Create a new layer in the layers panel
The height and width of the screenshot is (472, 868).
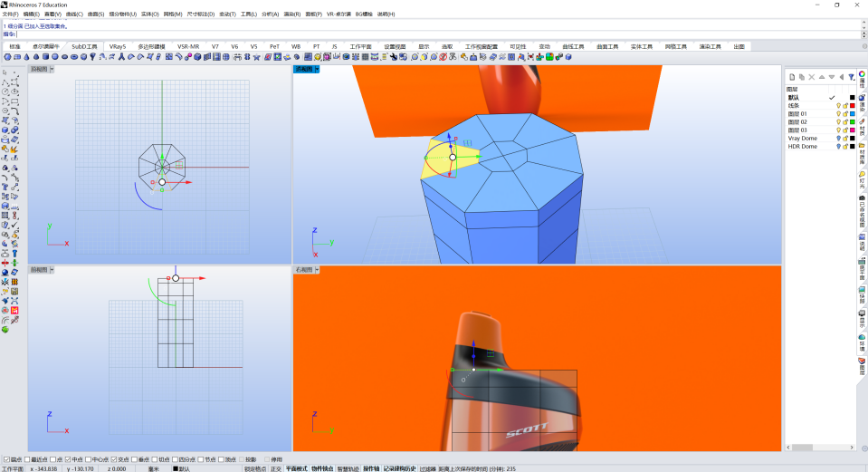792,77
